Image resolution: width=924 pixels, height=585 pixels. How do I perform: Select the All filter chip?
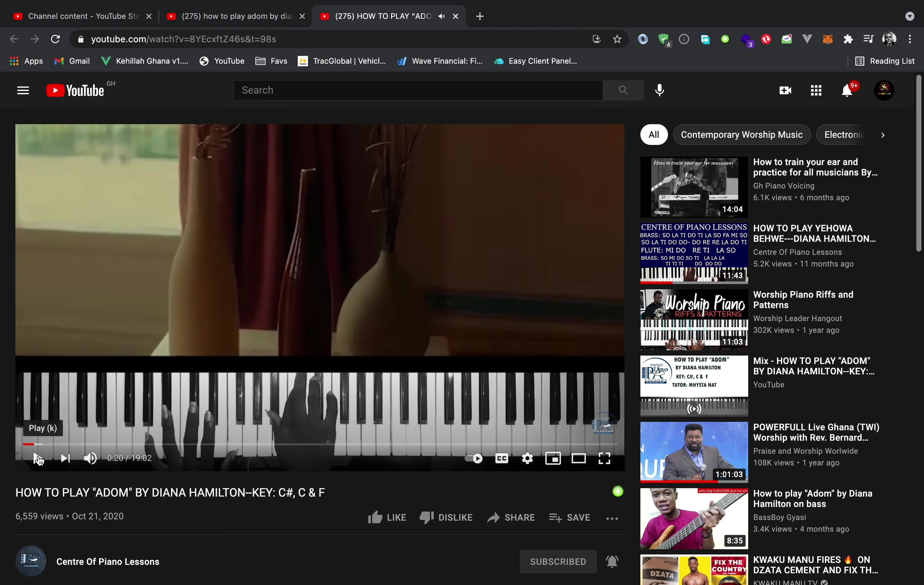[x=654, y=135]
